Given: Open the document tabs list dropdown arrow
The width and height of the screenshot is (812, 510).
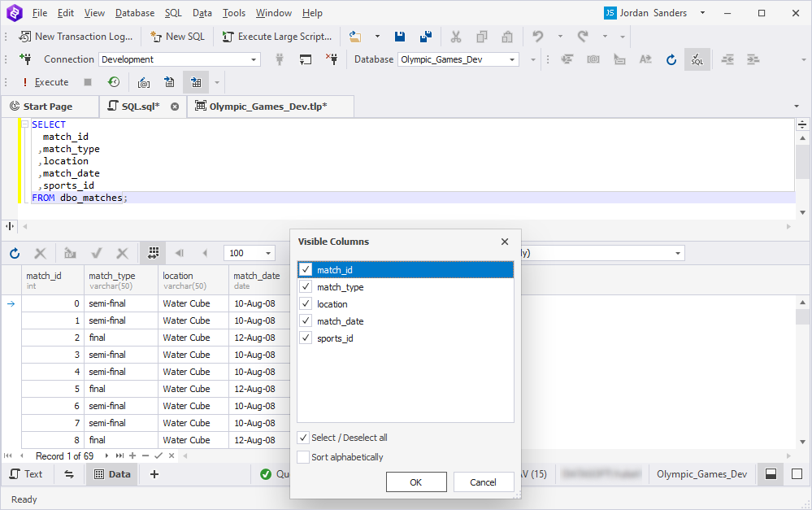Looking at the screenshot, I should point(797,107).
